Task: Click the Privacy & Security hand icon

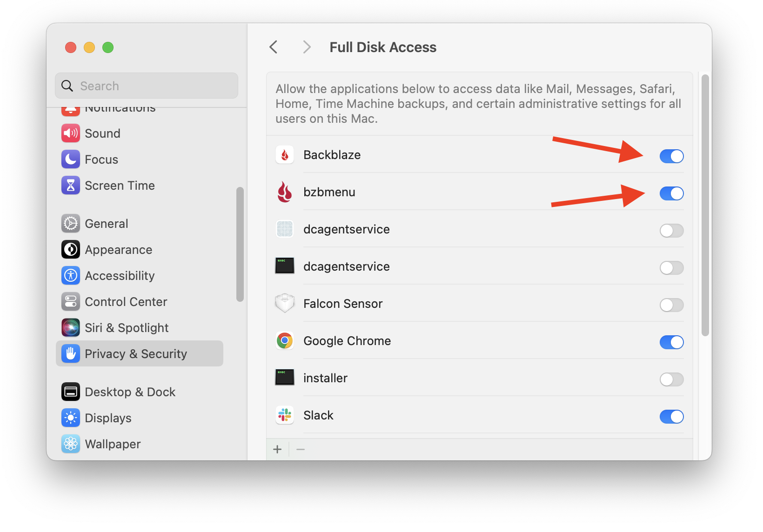Action: click(71, 354)
